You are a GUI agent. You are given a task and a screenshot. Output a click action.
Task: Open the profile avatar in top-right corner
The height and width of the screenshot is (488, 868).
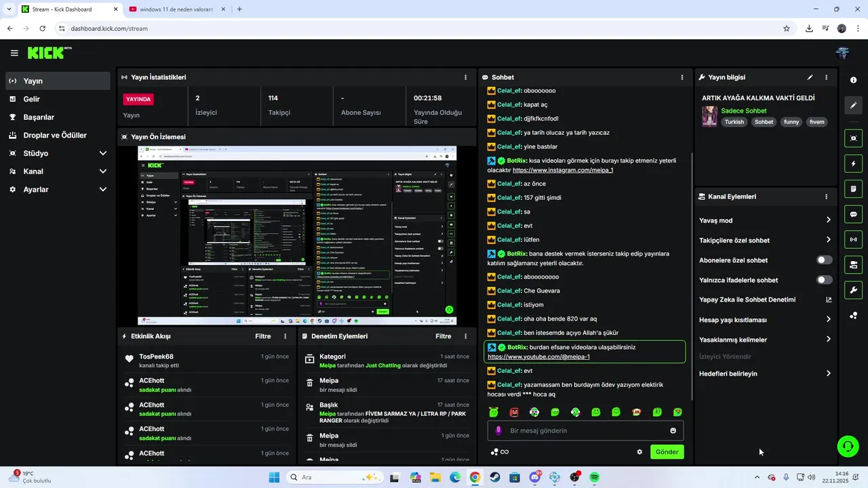tap(842, 53)
